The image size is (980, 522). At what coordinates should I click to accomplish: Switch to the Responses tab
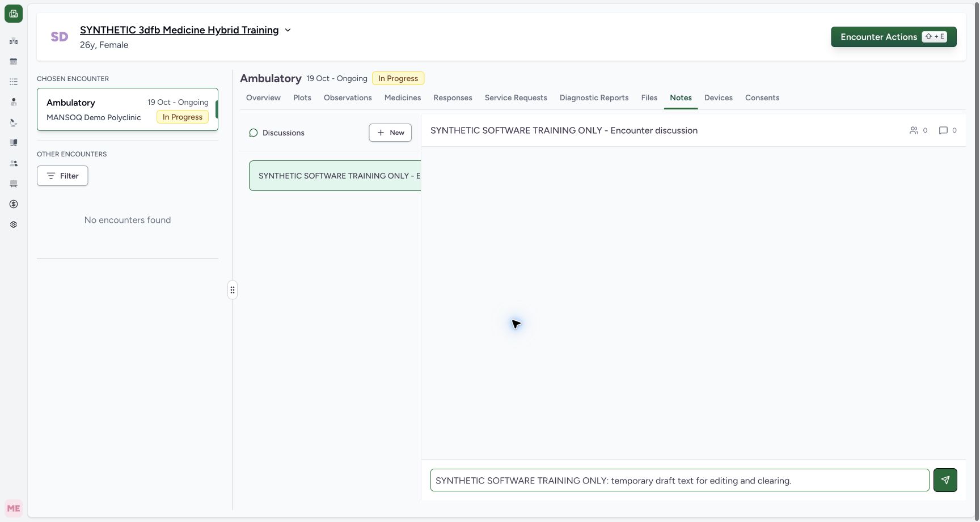453,97
